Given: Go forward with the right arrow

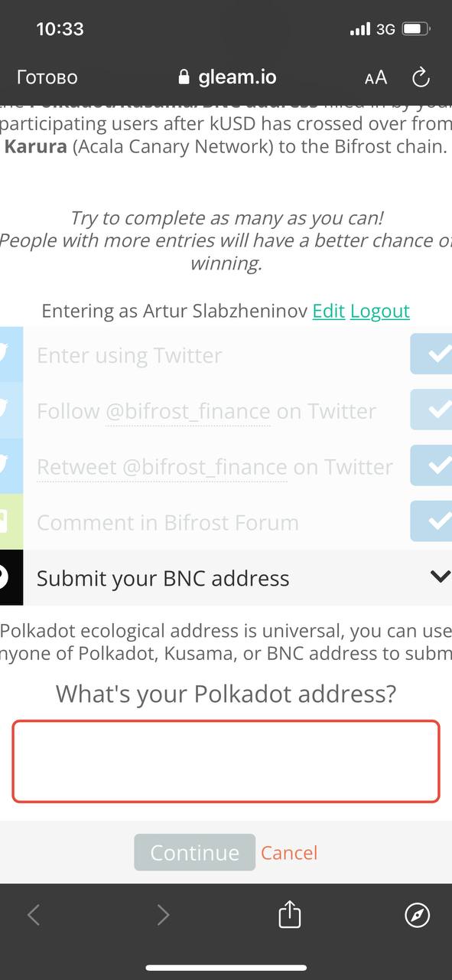Looking at the screenshot, I should [x=163, y=914].
